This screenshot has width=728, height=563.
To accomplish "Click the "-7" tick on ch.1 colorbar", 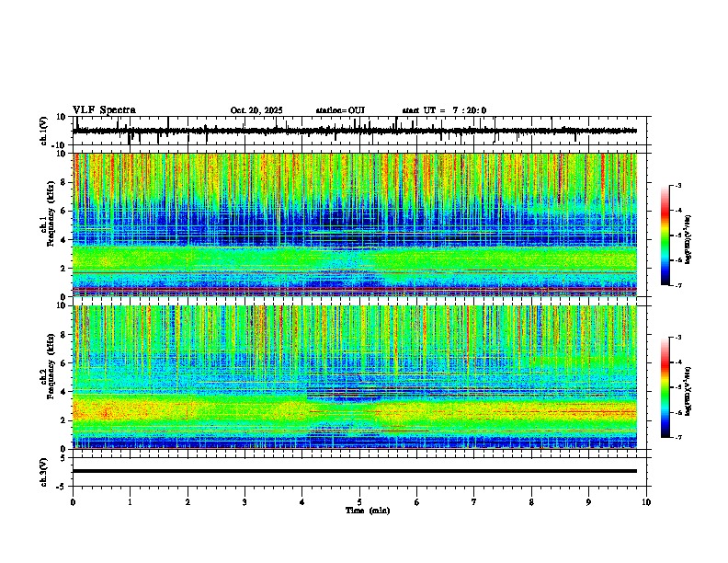I will (x=678, y=285).
